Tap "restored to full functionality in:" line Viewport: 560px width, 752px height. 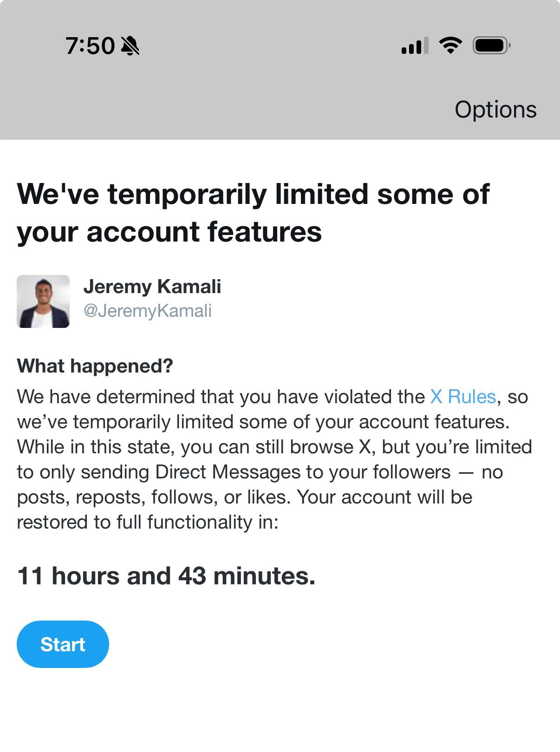click(x=148, y=523)
